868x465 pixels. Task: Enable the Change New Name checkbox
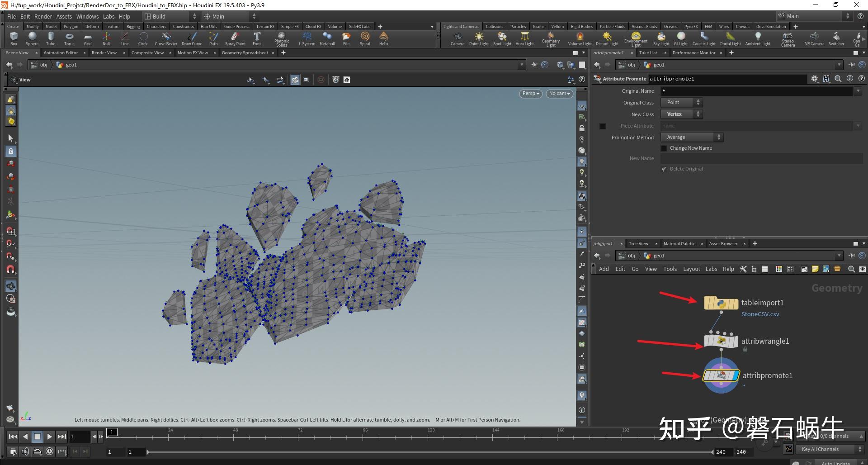(x=664, y=148)
